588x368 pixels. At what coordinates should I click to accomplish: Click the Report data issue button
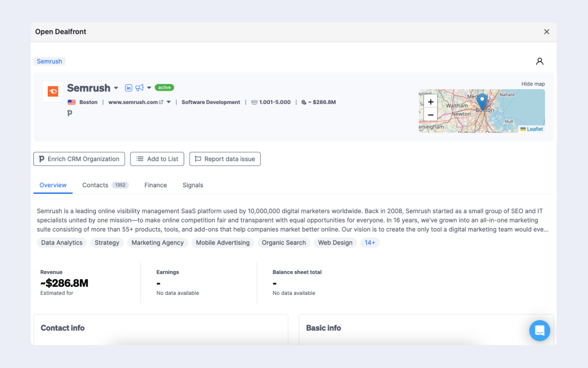[225, 159]
